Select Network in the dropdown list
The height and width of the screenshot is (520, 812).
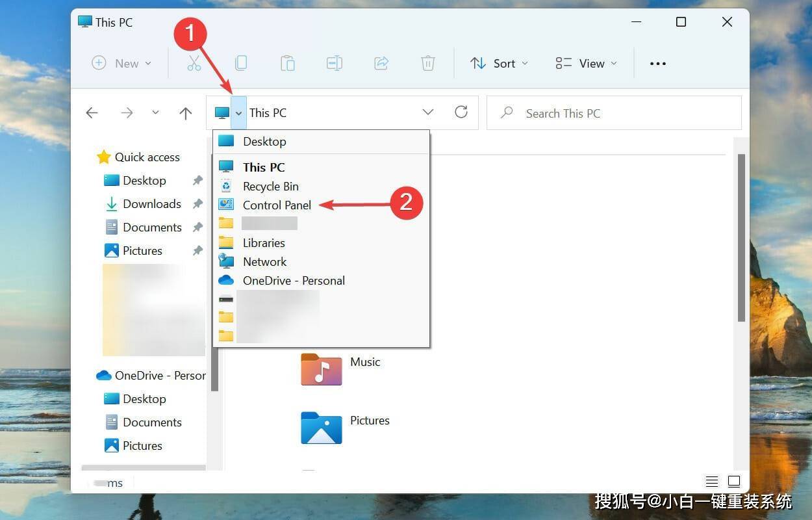(322, 262)
